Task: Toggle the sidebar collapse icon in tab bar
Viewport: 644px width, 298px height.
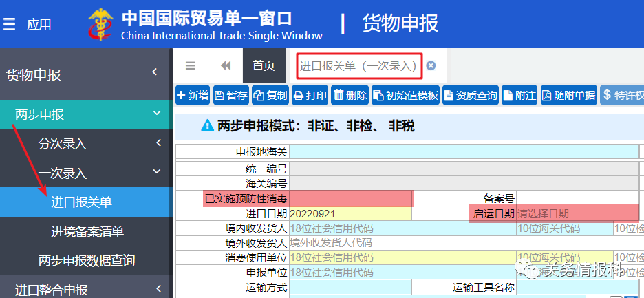Action: point(191,66)
